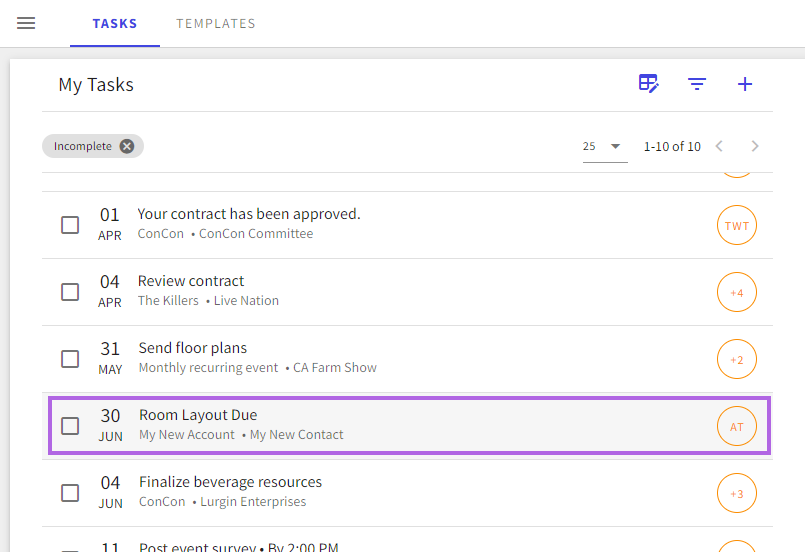Go to the previous page of tasks
Viewport: 805px width, 552px height.
(x=719, y=146)
